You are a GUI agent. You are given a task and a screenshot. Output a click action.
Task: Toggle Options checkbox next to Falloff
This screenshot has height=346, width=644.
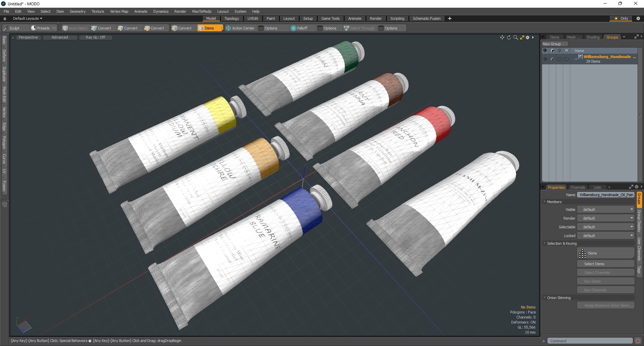coord(320,28)
